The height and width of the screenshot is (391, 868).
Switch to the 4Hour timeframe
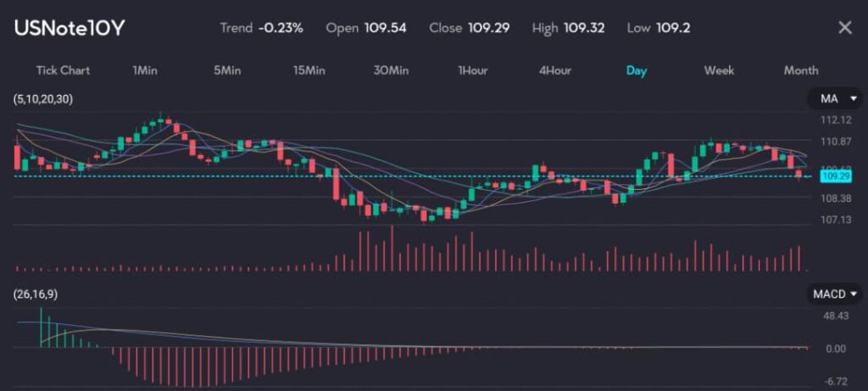click(x=554, y=70)
